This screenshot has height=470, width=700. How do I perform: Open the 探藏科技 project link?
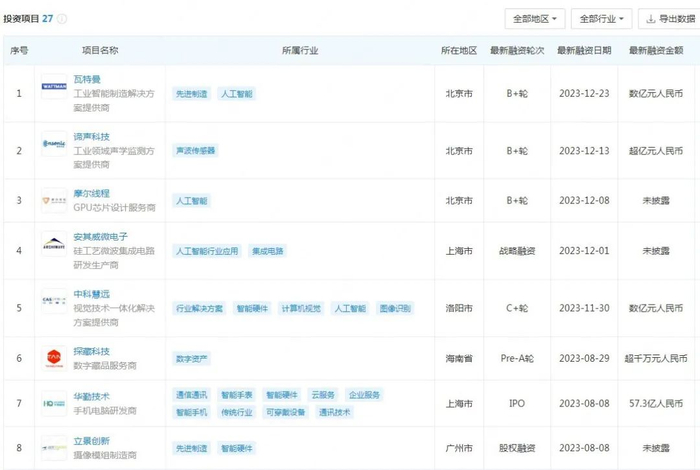[x=92, y=351]
